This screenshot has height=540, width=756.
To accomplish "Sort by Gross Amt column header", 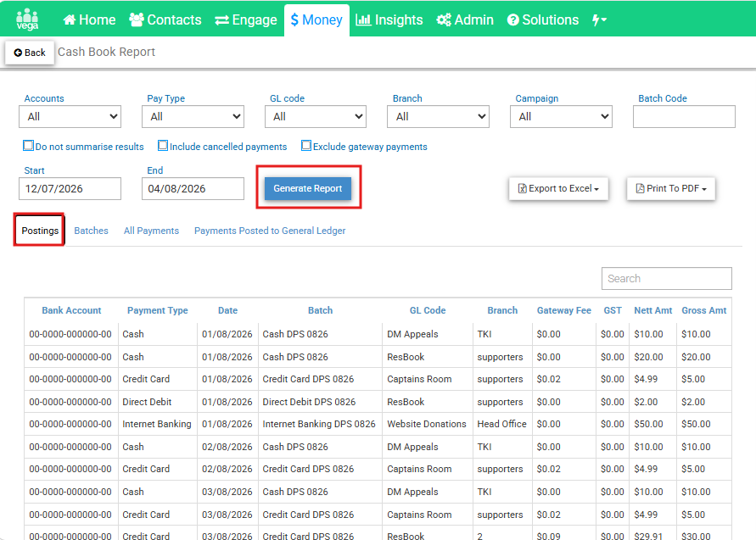I will pos(704,311).
